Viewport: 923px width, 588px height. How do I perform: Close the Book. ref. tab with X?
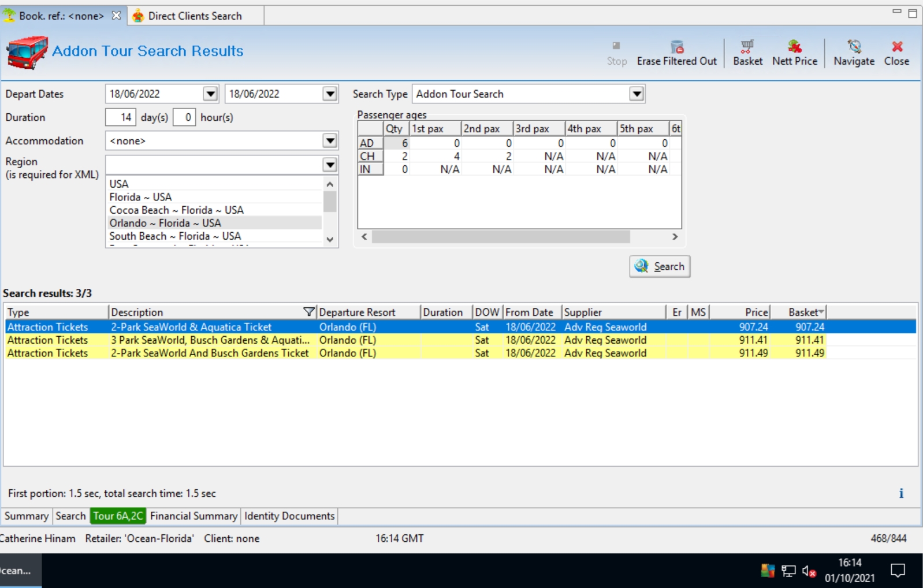click(x=116, y=16)
